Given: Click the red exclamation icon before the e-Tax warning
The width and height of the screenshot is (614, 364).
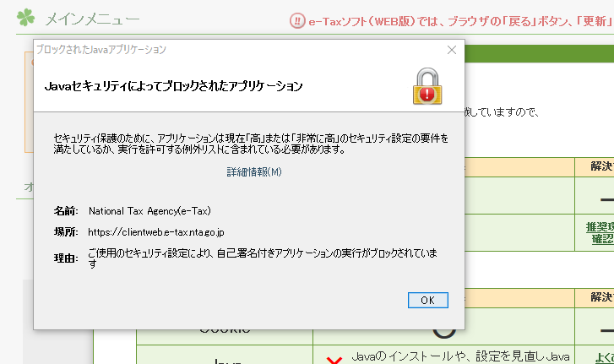Looking at the screenshot, I should [x=297, y=21].
